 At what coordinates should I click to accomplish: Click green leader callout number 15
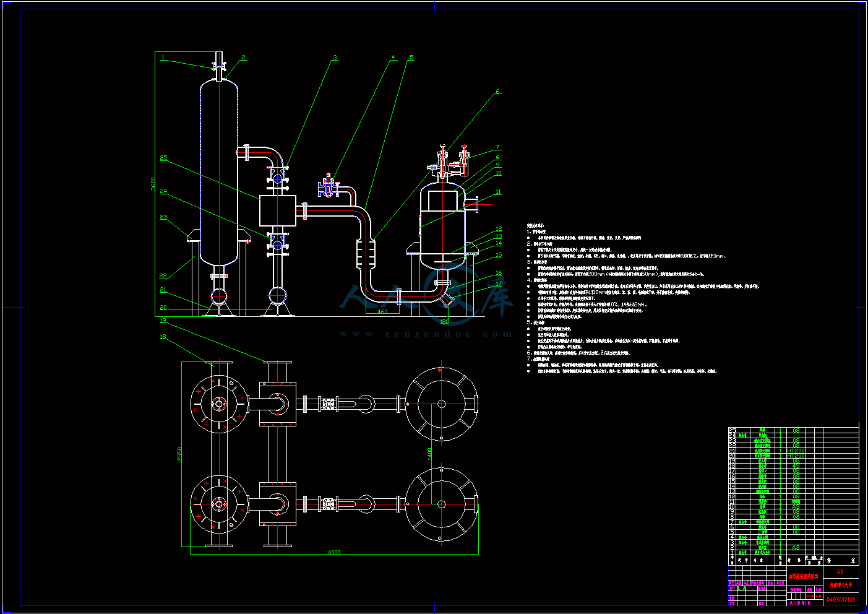click(499, 255)
